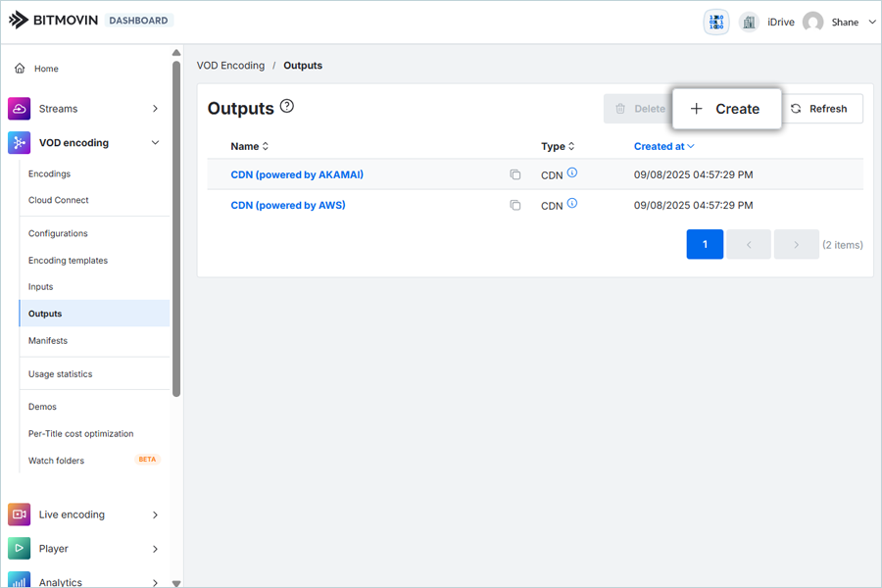Click the copy icon beside CDN AKAMAI
The width and height of the screenshot is (882, 588).
click(x=514, y=175)
